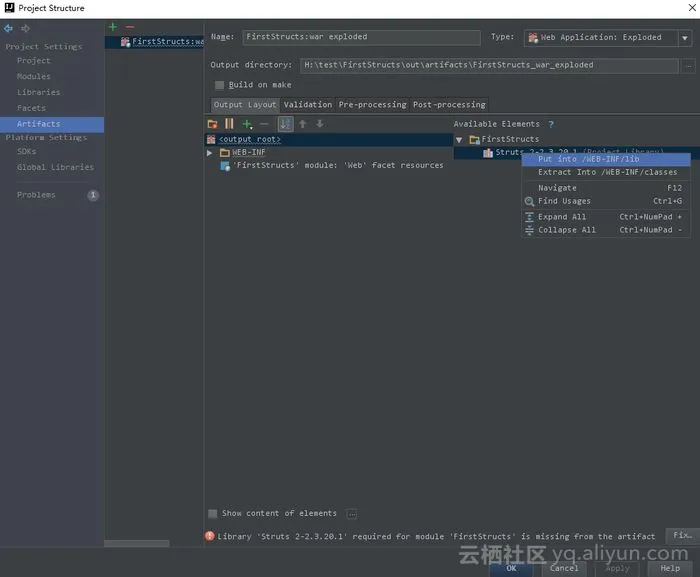This screenshot has width=700, height=577.
Task: Open SDKs under Platform Settings
Action: (26, 152)
